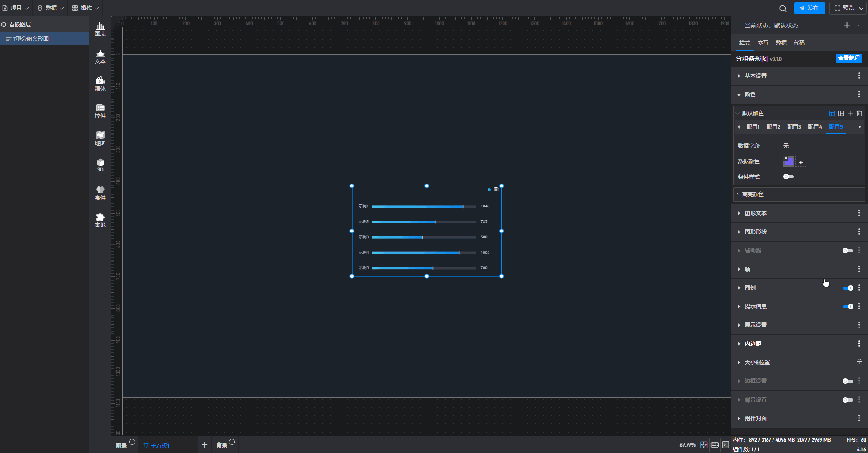
Task: Click the search magnifier icon
Action: click(x=783, y=8)
